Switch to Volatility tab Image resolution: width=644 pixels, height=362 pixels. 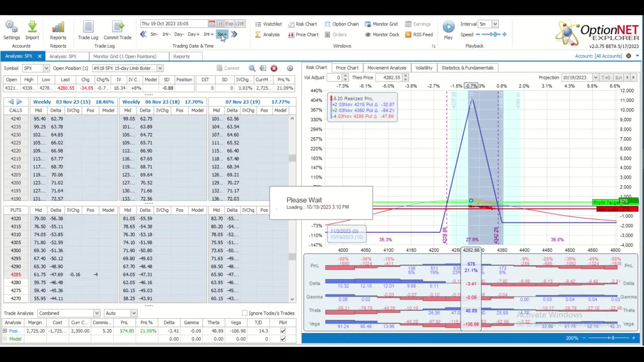424,67
